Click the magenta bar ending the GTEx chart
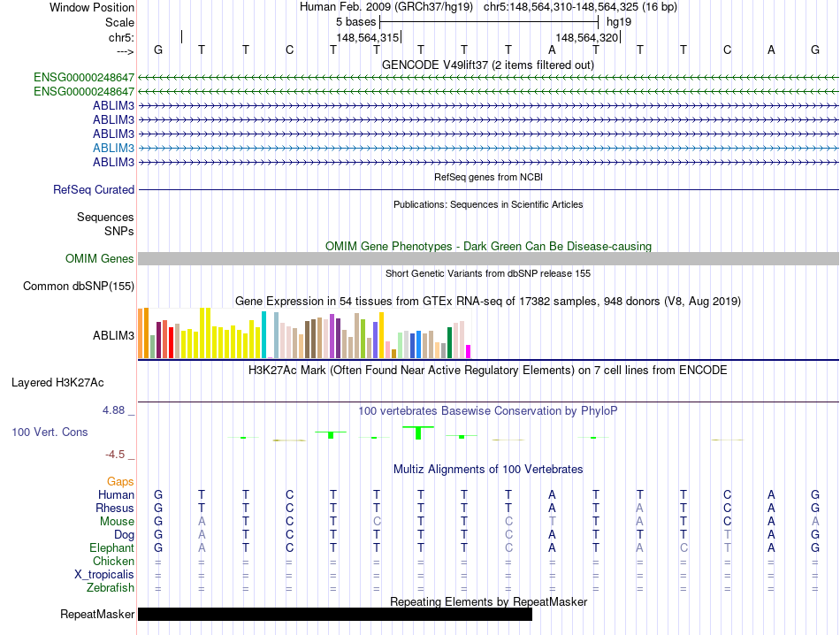This screenshot has height=635, width=840. tap(469, 351)
